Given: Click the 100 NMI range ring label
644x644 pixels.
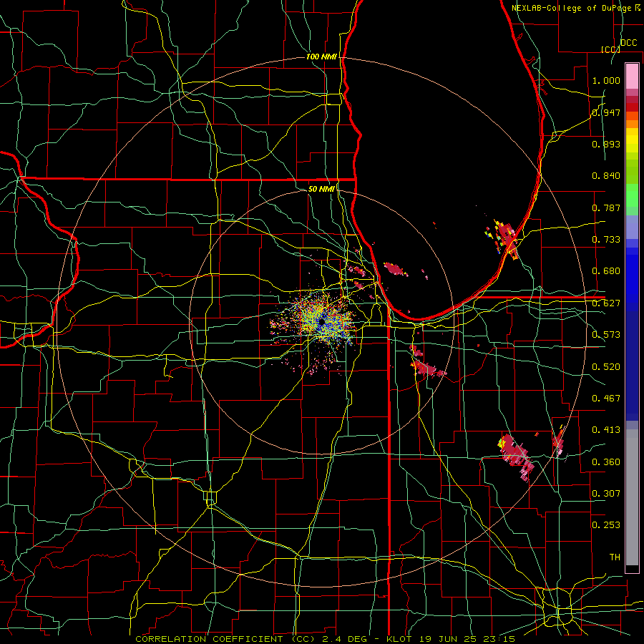Looking at the screenshot, I should [321, 57].
